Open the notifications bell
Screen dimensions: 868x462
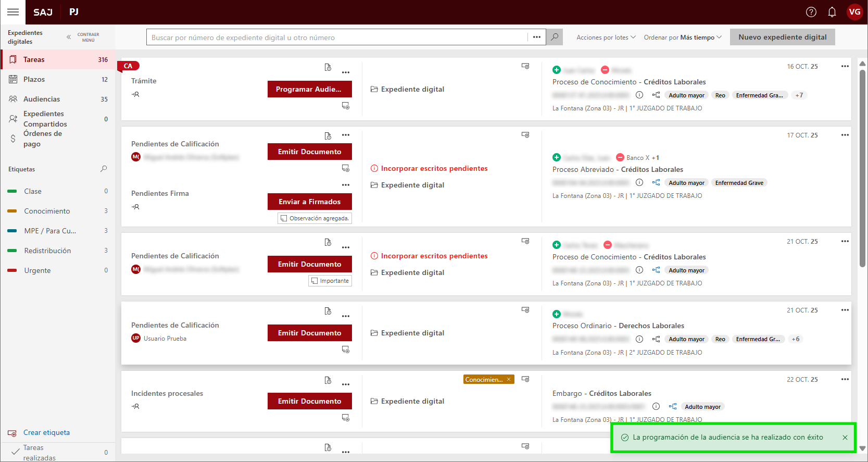point(832,12)
